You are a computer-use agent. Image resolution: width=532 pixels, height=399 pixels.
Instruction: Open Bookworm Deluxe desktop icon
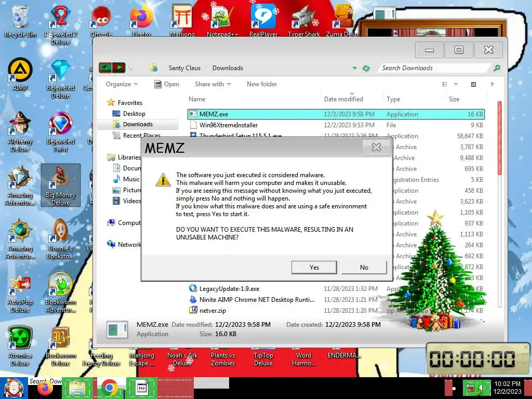click(x=60, y=346)
